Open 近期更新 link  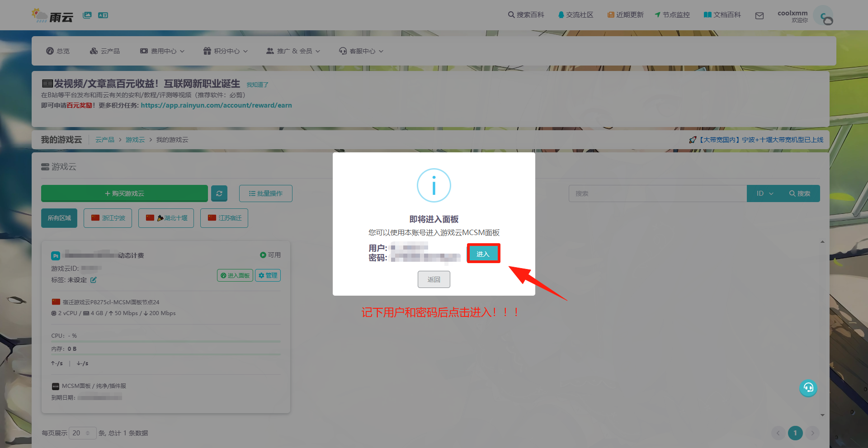tap(626, 15)
